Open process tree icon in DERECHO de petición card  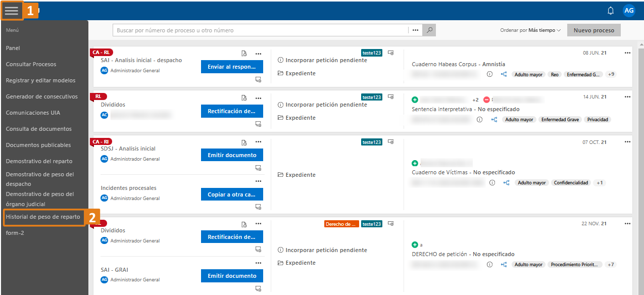(x=504, y=265)
